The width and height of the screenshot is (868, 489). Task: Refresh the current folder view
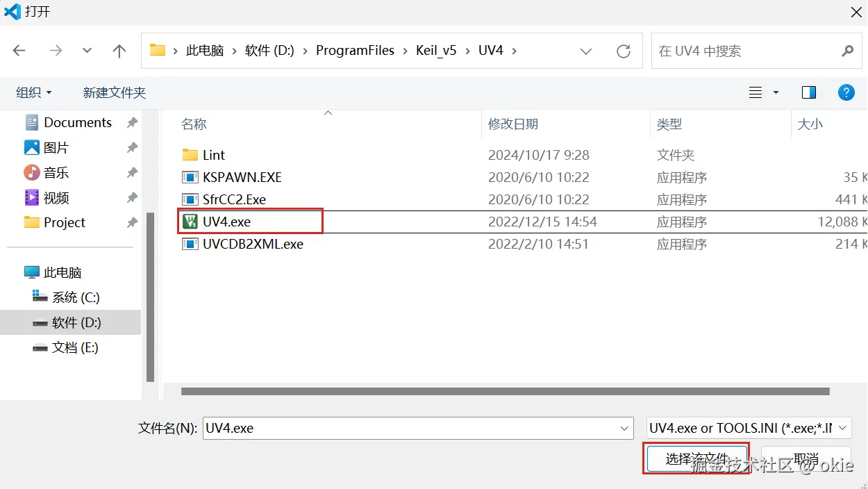[624, 51]
